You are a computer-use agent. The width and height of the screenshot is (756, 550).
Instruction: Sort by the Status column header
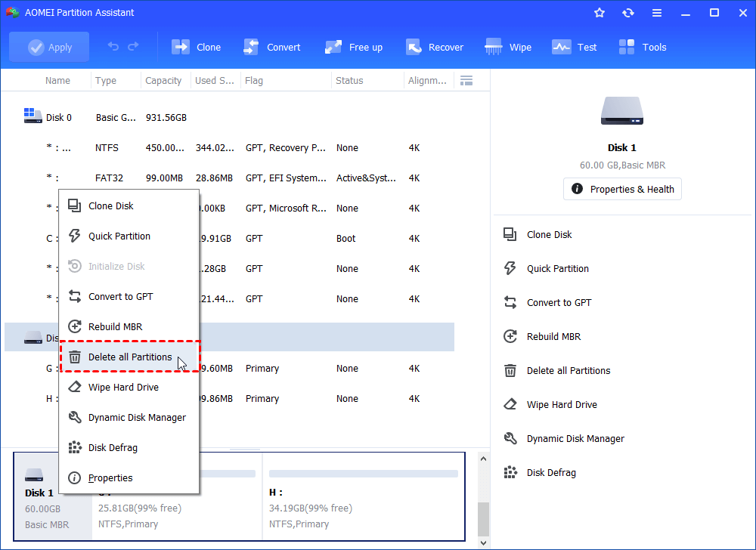tap(367, 80)
